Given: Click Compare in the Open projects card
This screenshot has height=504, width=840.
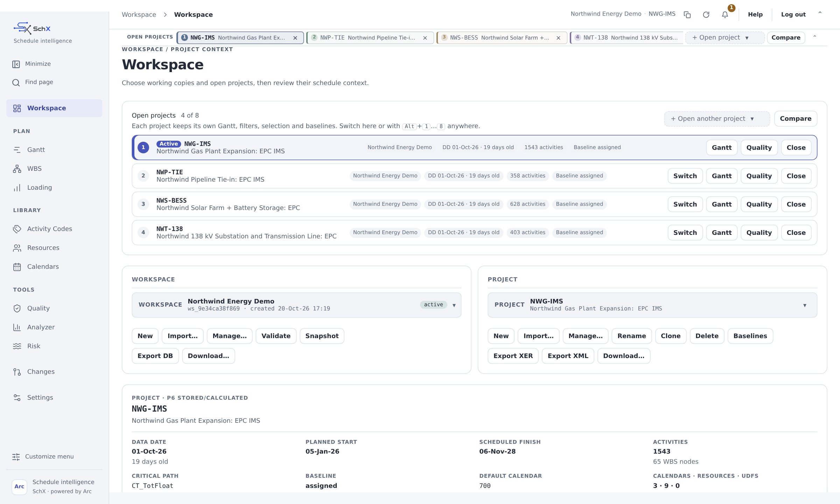Looking at the screenshot, I should [x=796, y=119].
